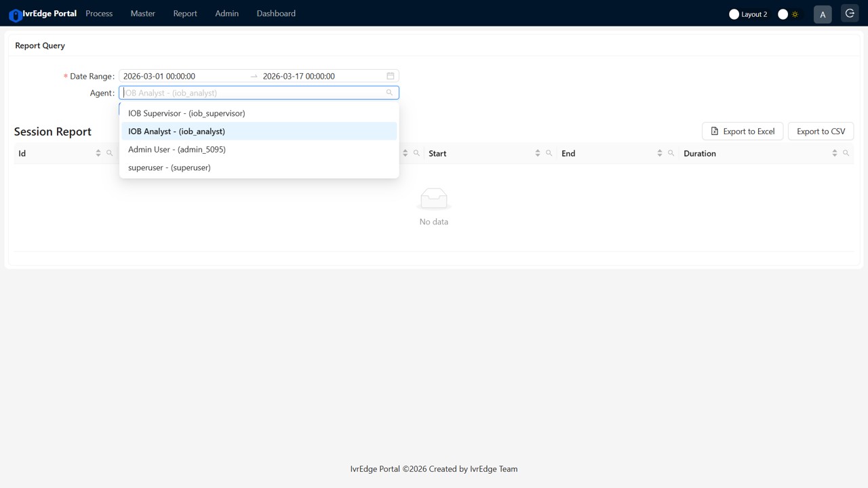
Task: Toggle ascending sort on the End column
Action: 658,150
